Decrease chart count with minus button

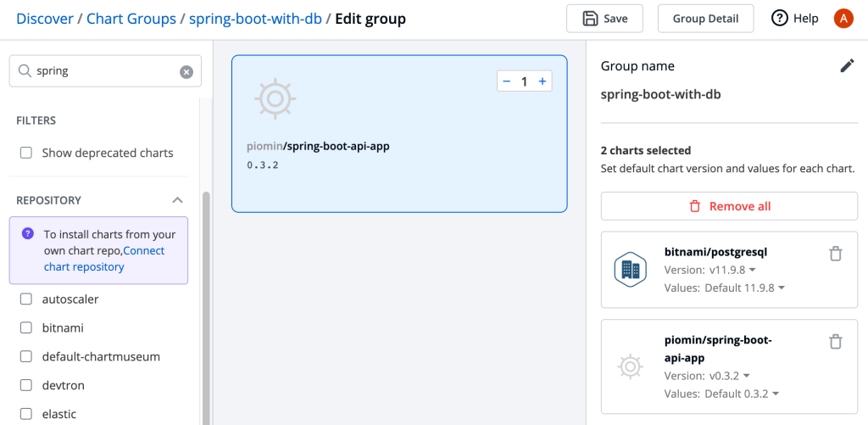pyautogui.click(x=507, y=81)
